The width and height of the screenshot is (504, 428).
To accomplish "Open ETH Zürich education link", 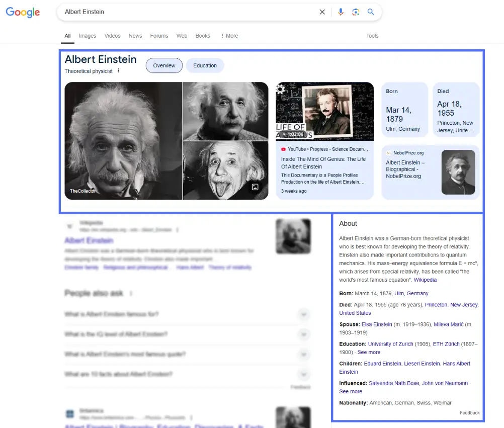I will coord(446,344).
